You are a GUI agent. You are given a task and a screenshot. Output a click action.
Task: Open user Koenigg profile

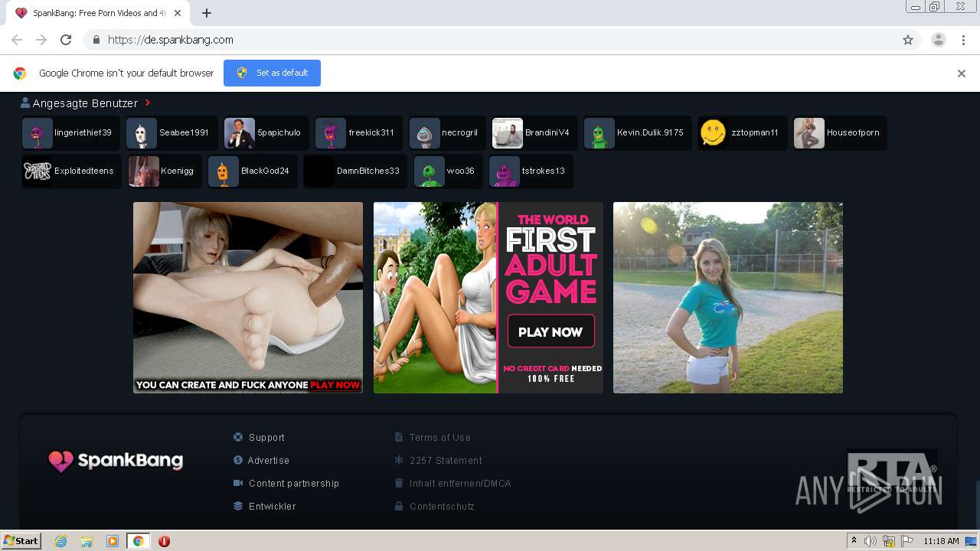[165, 171]
